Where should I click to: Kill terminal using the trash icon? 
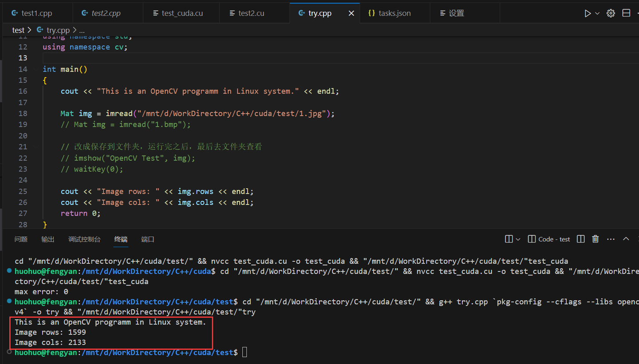point(596,239)
